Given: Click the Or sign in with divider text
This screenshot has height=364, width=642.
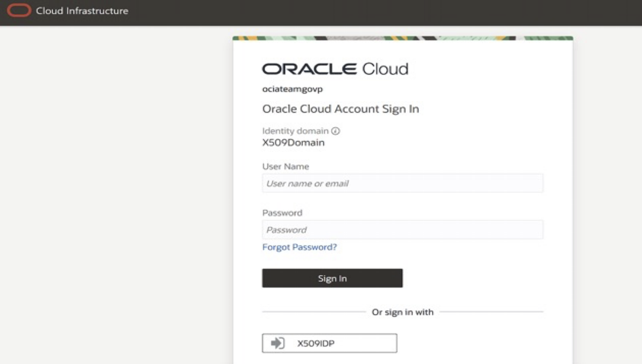Looking at the screenshot, I should [x=402, y=312].
